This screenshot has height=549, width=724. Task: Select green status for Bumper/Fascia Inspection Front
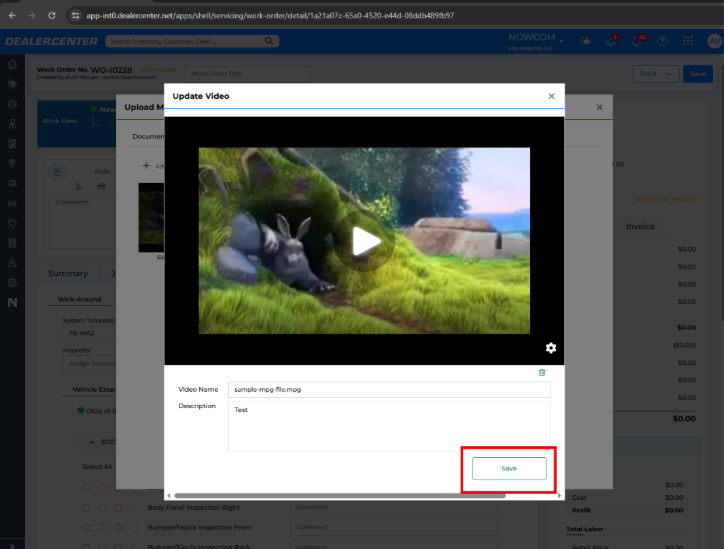pos(86,528)
